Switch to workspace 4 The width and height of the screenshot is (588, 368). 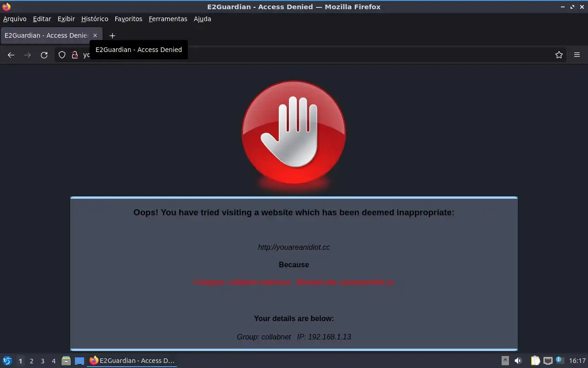(x=53, y=361)
